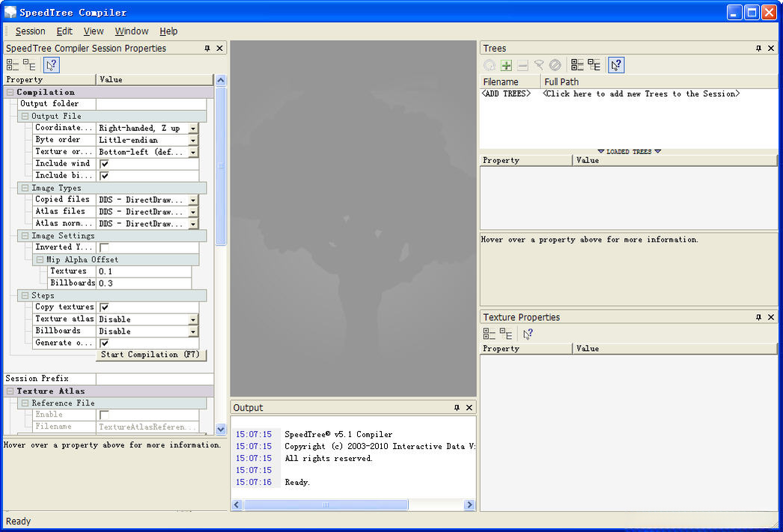Click the SpeedTree Compiler title bar icon

point(10,12)
